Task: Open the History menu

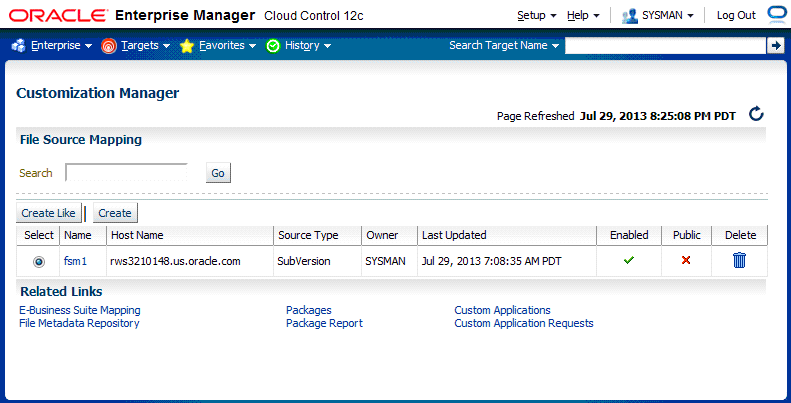Action: coord(308,45)
